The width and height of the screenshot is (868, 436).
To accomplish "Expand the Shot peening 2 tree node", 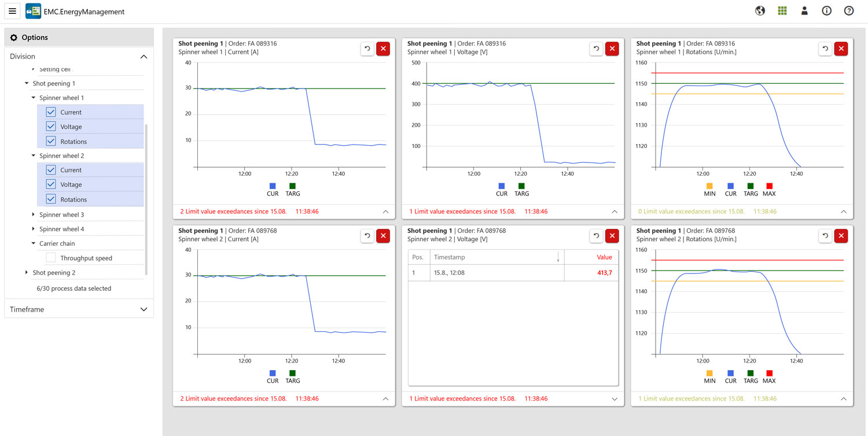I will pos(27,272).
